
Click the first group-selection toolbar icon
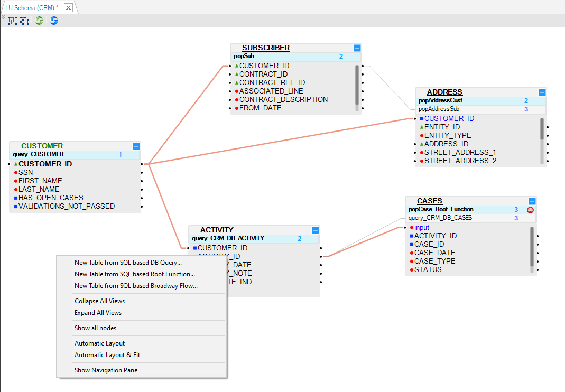tap(12, 21)
